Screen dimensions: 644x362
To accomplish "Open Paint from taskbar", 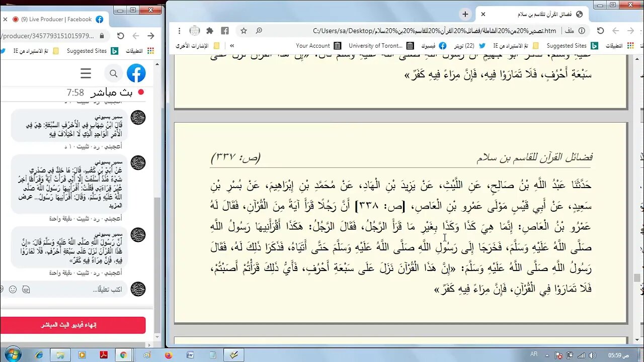I will pos(147,355).
